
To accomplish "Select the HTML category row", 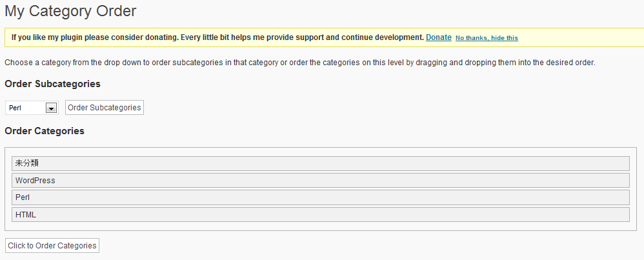I will (320, 214).
